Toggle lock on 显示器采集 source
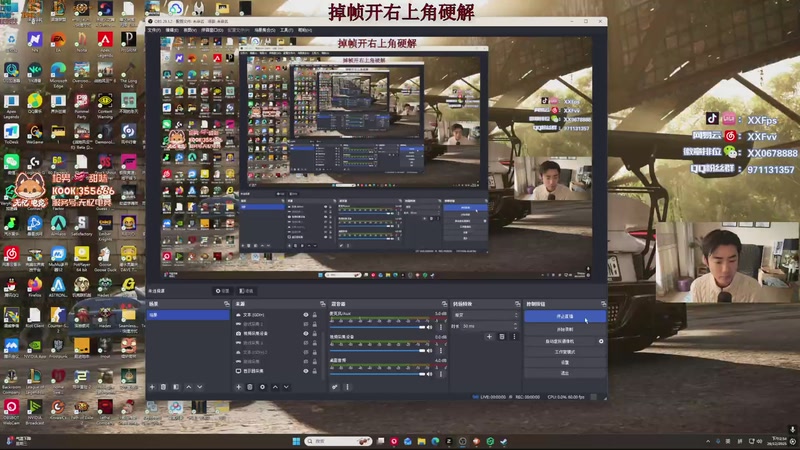Image resolution: width=800 pixels, height=450 pixels. coord(314,371)
